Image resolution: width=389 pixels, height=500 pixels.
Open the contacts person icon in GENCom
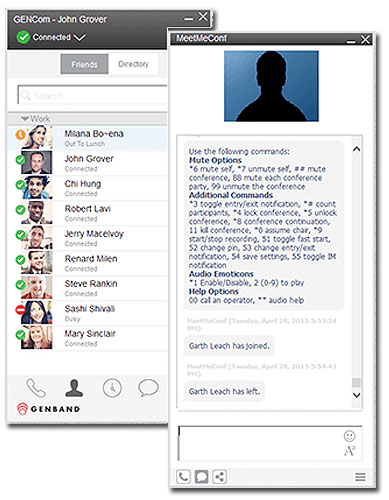74,388
